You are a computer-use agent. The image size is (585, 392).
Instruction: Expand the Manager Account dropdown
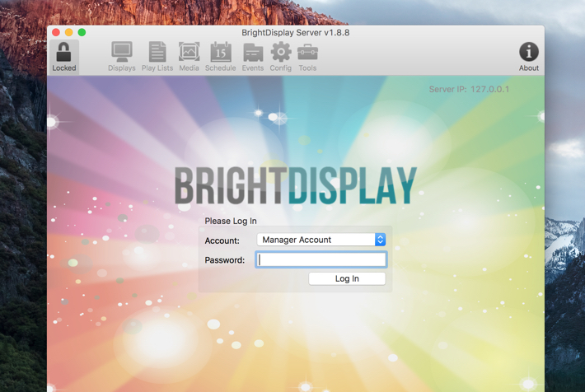(321, 240)
